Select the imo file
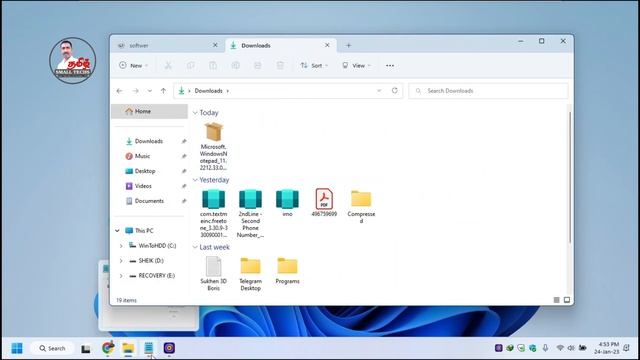Image resolution: width=640 pixels, height=360 pixels. click(287, 203)
